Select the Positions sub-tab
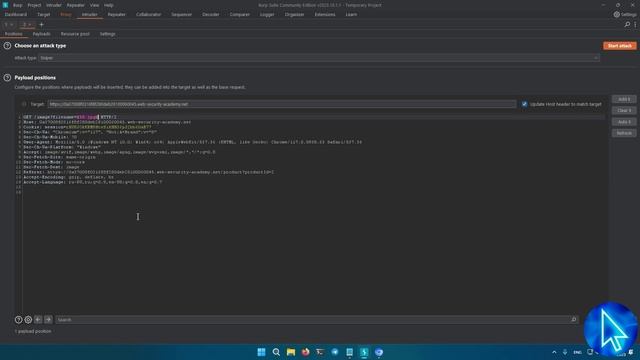 point(13,34)
